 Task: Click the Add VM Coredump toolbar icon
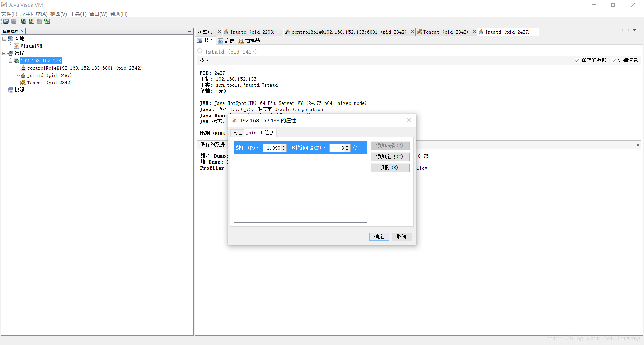coord(39,21)
